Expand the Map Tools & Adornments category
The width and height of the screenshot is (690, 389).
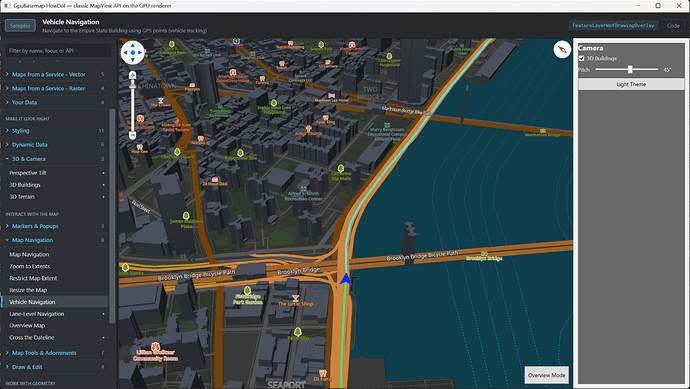point(55,353)
